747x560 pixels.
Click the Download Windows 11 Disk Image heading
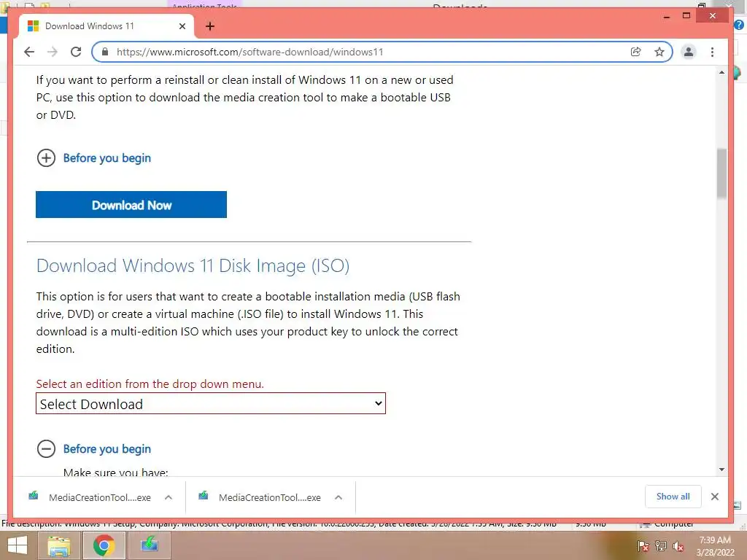point(193,265)
